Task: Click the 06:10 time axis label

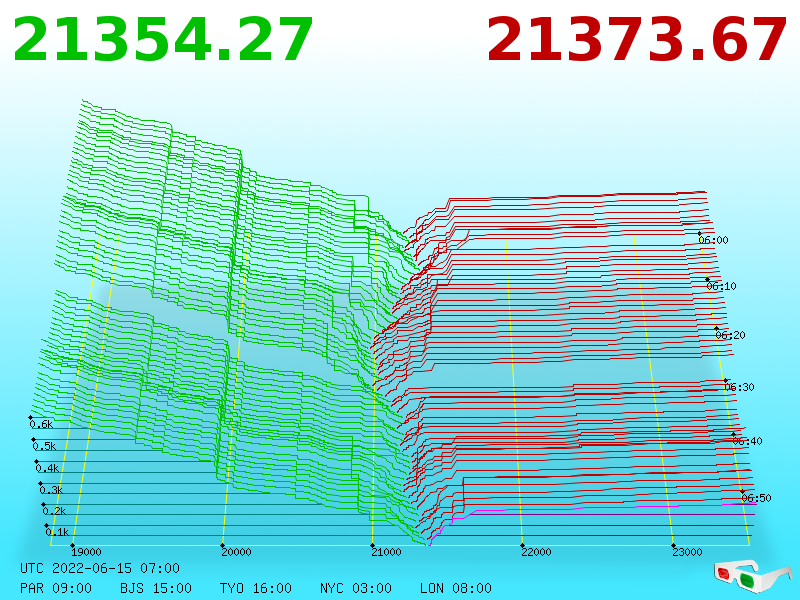Action: pos(721,286)
